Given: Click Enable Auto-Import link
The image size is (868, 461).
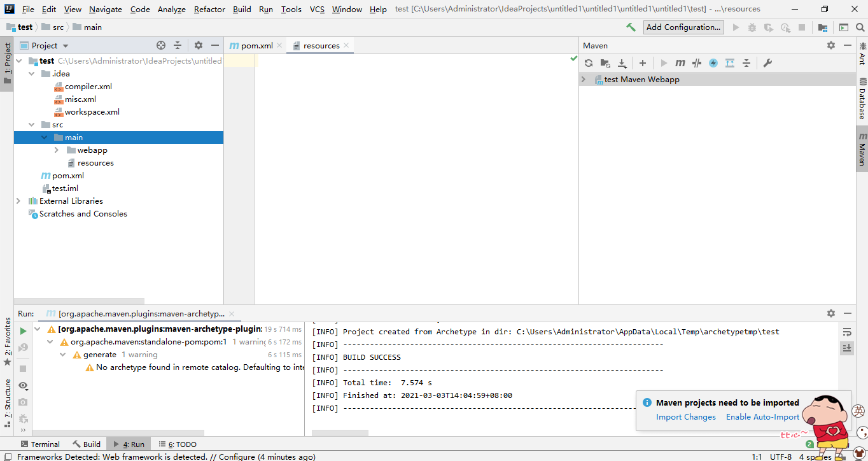Looking at the screenshot, I should [762, 417].
